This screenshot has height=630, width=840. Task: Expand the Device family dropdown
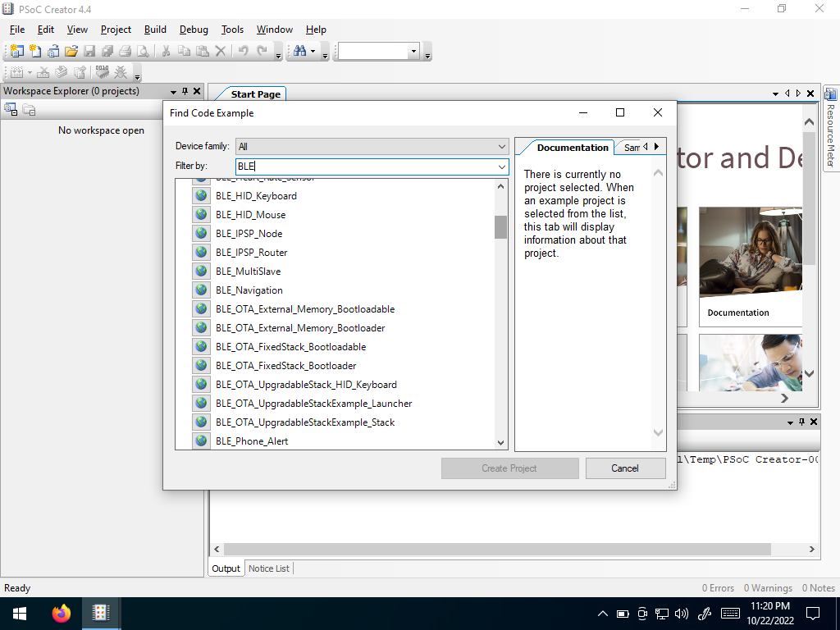501,146
